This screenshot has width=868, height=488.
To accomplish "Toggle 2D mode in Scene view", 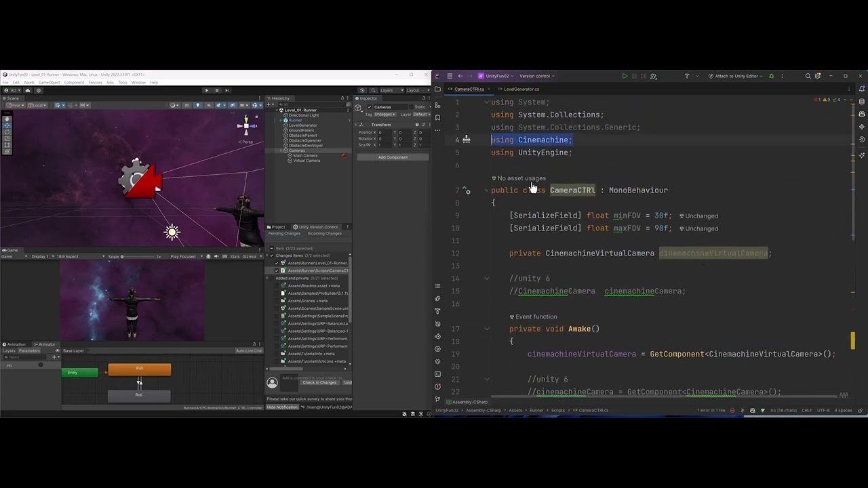I will [188, 105].
